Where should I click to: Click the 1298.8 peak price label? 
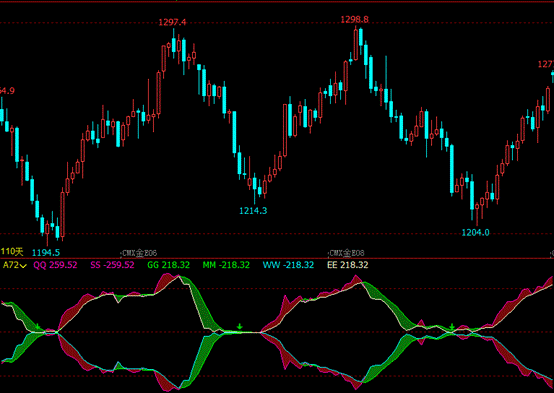354,20
